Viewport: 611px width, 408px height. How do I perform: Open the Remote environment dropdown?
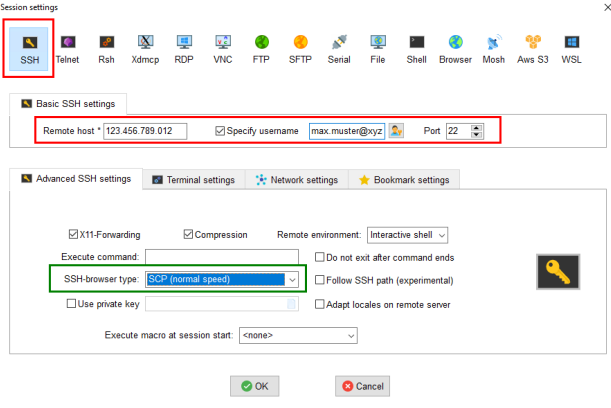407,235
